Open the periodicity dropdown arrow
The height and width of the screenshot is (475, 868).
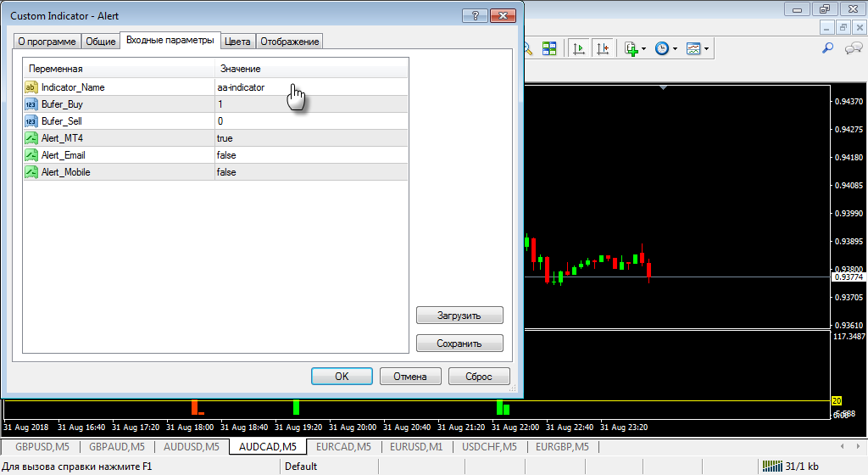[674, 49]
